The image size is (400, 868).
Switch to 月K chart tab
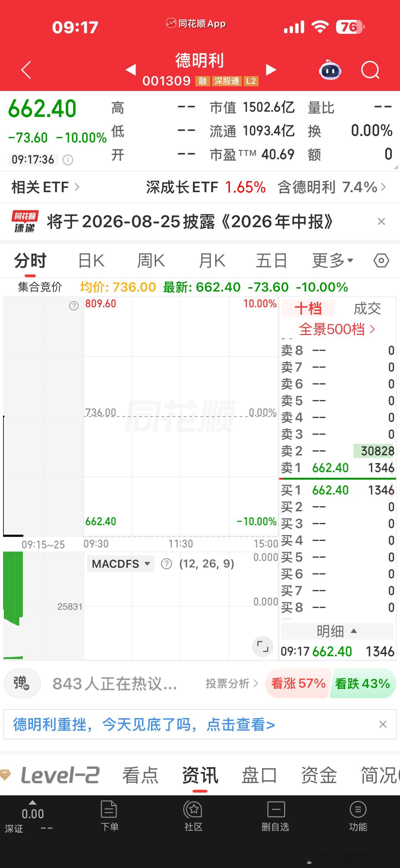[x=212, y=260]
